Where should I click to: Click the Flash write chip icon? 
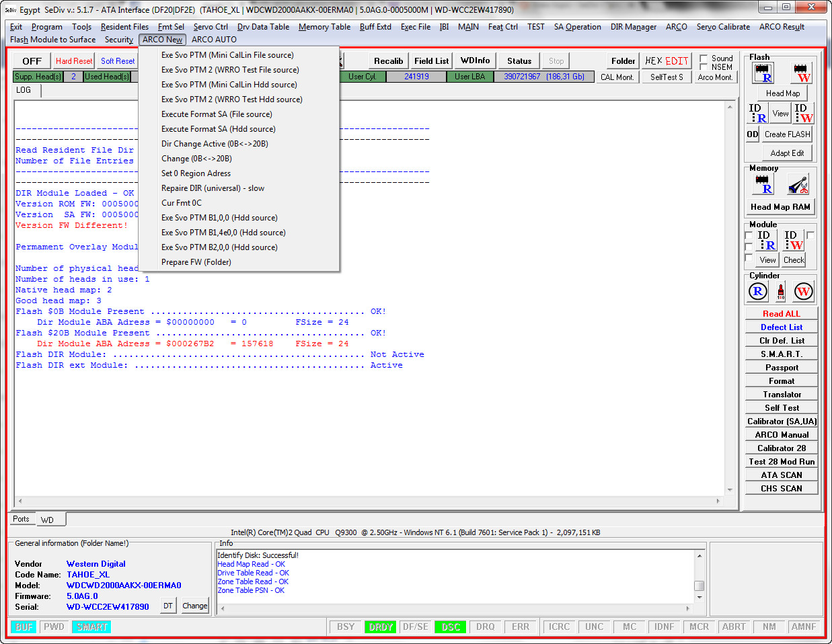coord(801,73)
